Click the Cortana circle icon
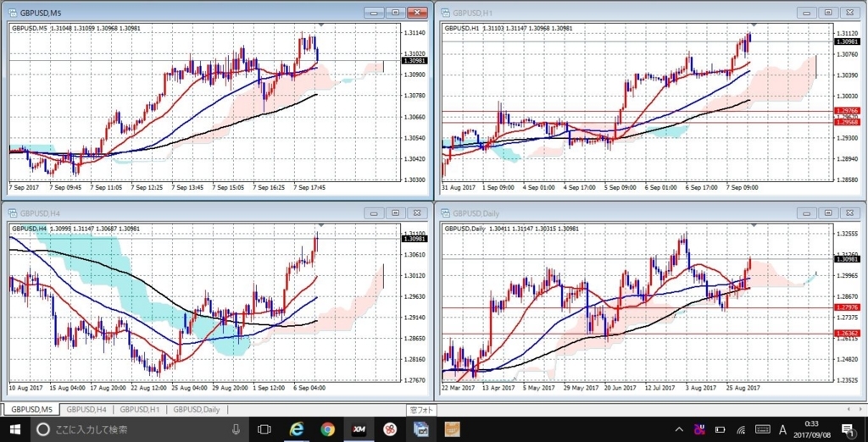The image size is (868, 442). pyautogui.click(x=42, y=429)
